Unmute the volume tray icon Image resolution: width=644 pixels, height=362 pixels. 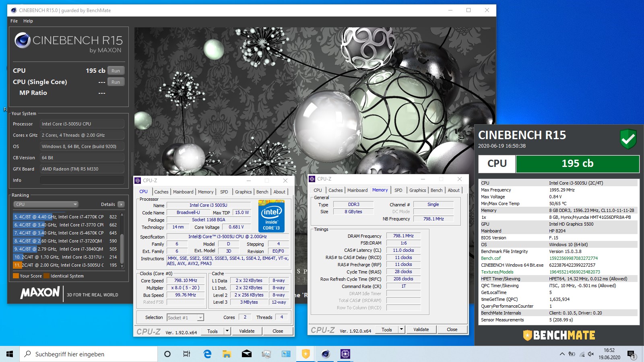(x=591, y=354)
